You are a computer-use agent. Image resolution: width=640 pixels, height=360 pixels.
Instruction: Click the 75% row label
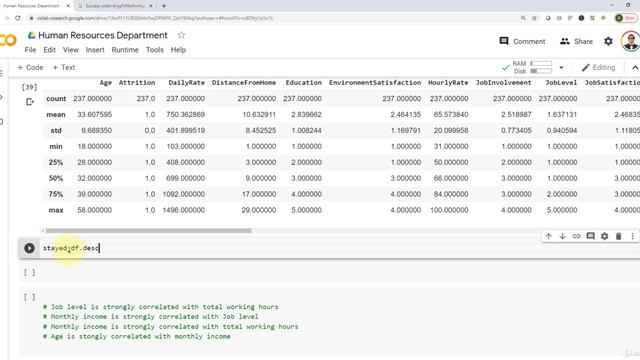pos(56,194)
